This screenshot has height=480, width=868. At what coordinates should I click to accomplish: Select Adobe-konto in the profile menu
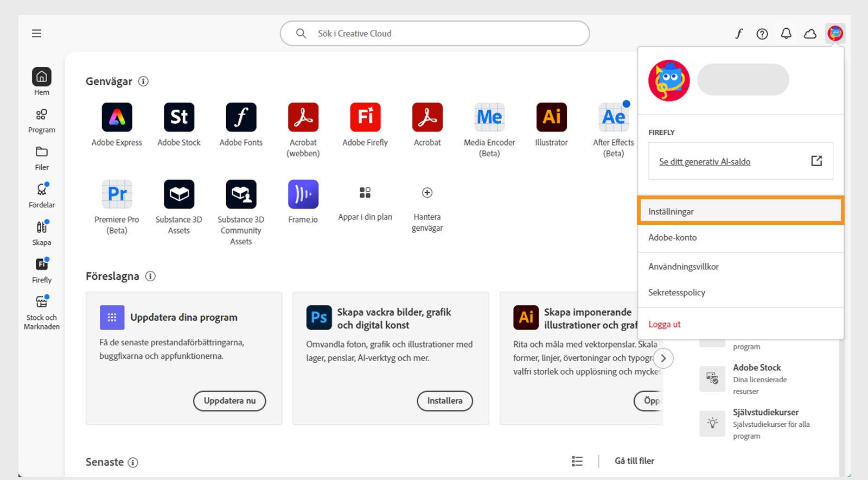(741, 237)
